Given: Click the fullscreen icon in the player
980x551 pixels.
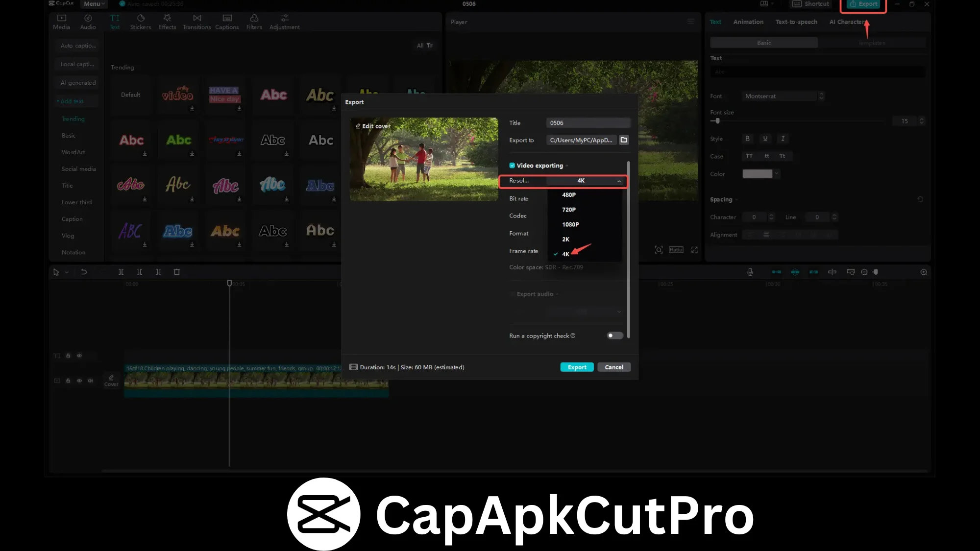Looking at the screenshot, I should [694, 250].
